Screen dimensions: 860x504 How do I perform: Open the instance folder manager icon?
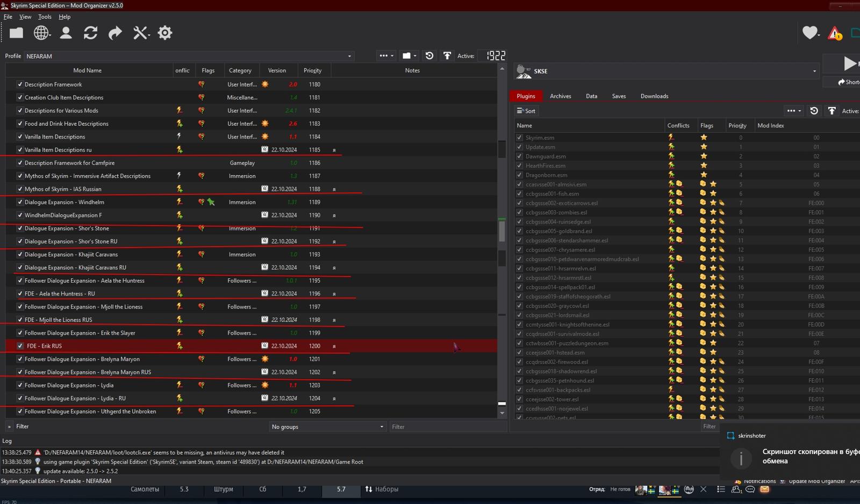[x=16, y=33]
